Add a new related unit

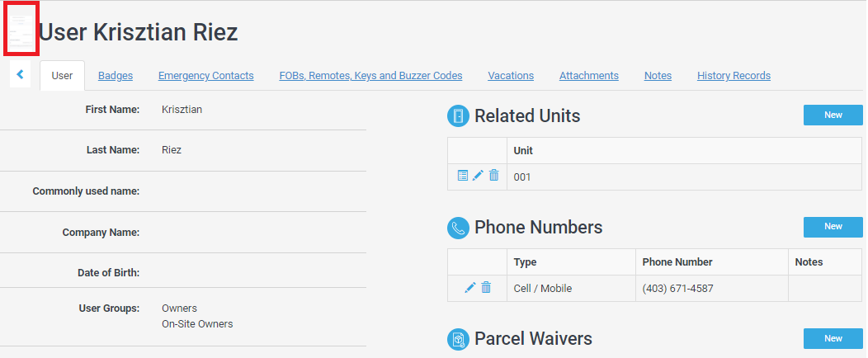click(x=833, y=115)
